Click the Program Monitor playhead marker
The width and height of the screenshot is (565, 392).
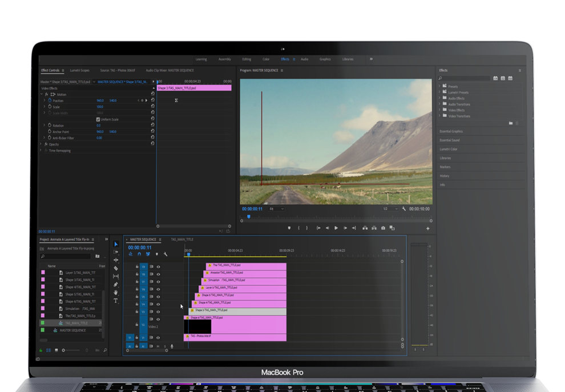click(249, 216)
